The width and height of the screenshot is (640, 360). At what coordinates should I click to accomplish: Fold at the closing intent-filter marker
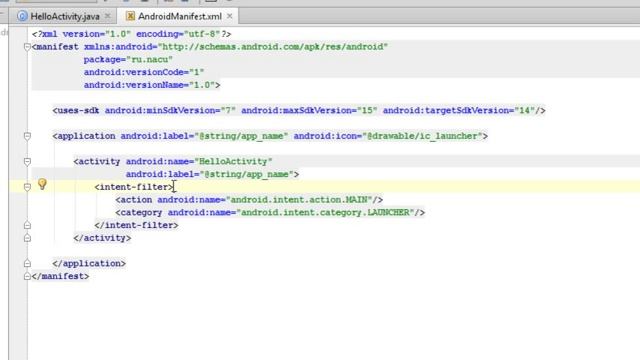tap(27, 225)
